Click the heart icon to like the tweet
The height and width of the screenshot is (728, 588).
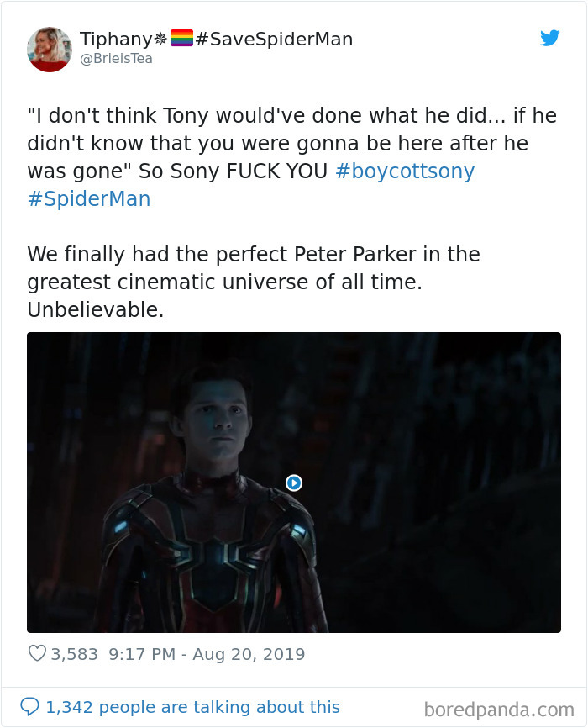[38, 653]
